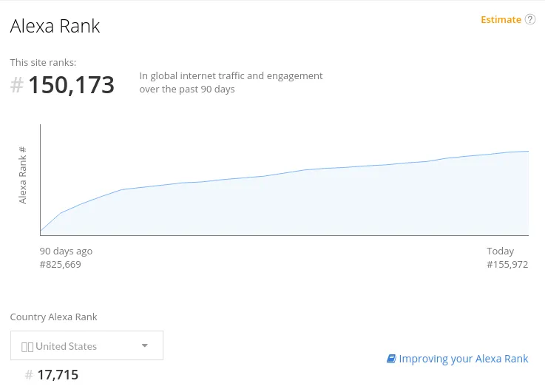This screenshot has height=392, width=545.
Task: Click the '90 days ago' axis label
Action: tap(66, 251)
